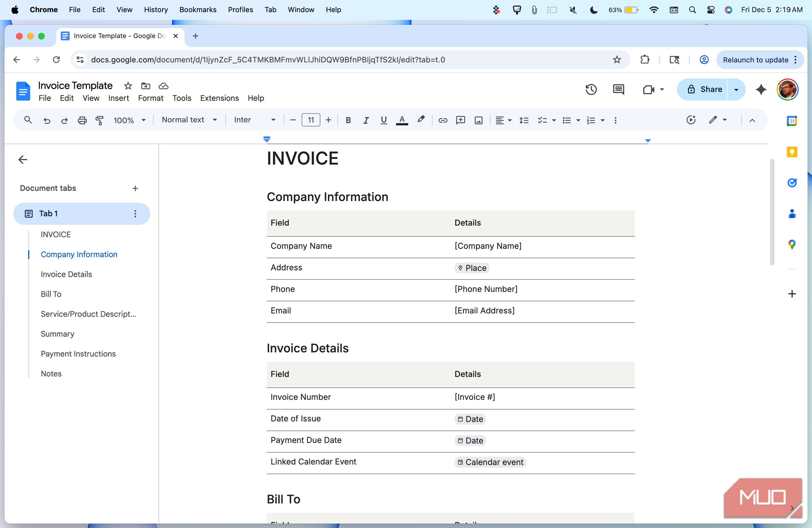Screen dimensions: 812x528
Task: Open the Google account avatar
Action: pyautogui.click(x=787, y=89)
